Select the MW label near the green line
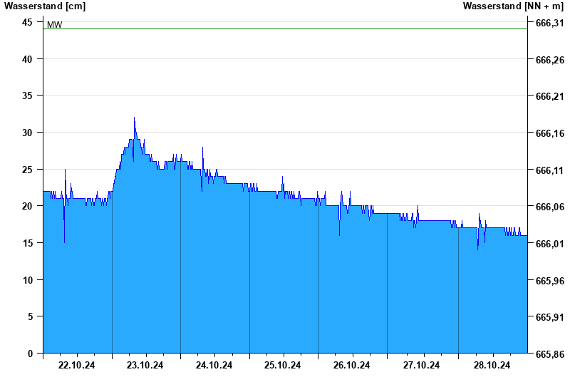The height and width of the screenshot is (392, 570). coord(55,25)
